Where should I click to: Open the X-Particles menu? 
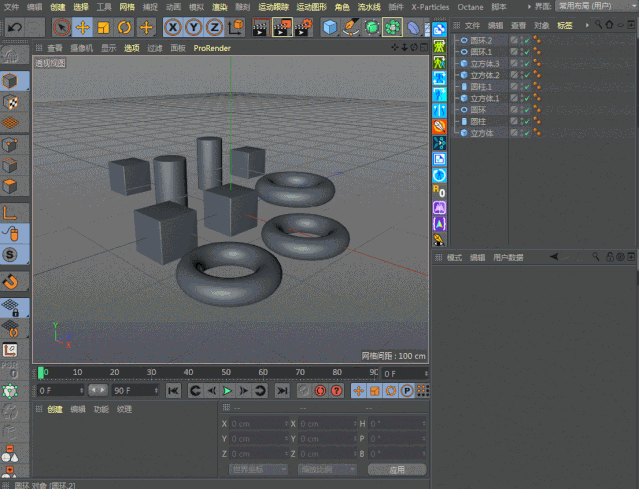click(x=430, y=7)
